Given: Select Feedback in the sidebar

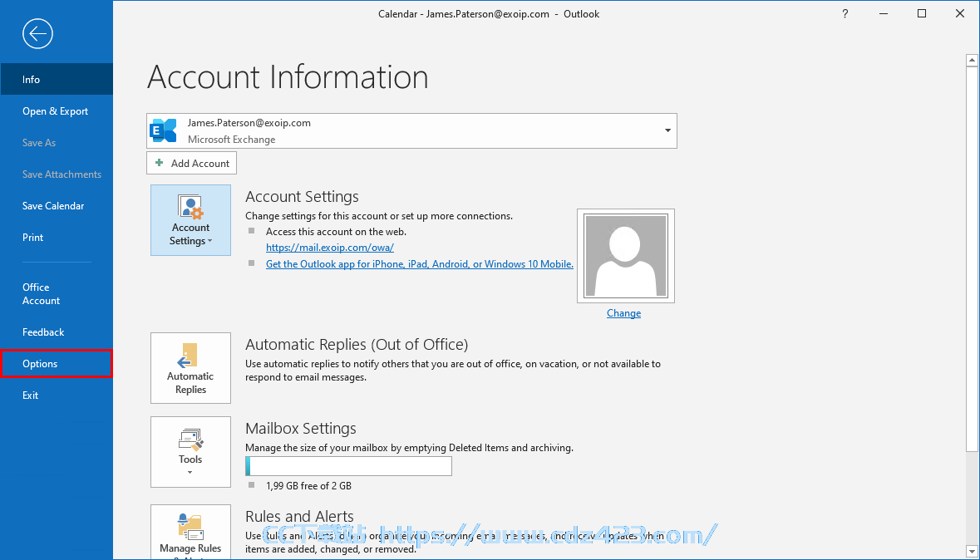Looking at the screenshot, I should (57, 332).
